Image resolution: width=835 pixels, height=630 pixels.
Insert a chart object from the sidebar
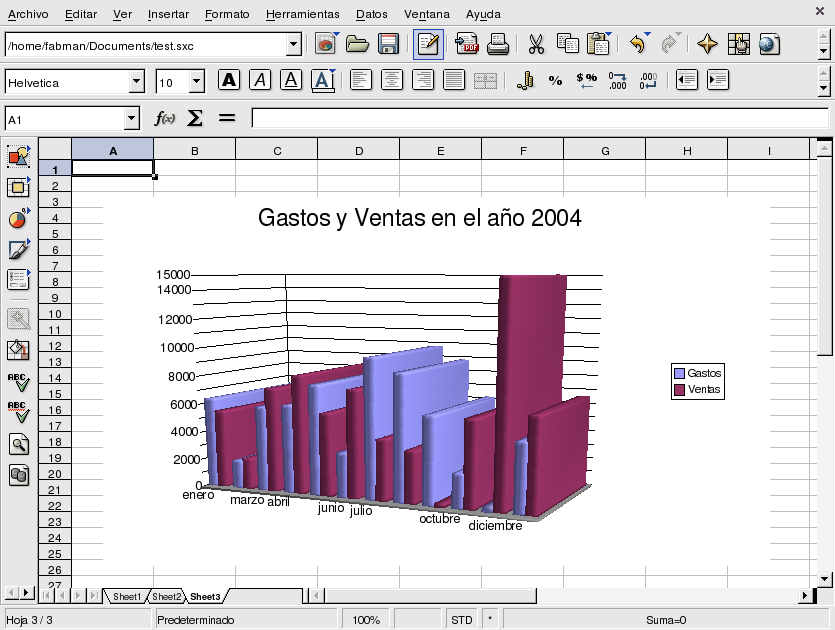19,218
